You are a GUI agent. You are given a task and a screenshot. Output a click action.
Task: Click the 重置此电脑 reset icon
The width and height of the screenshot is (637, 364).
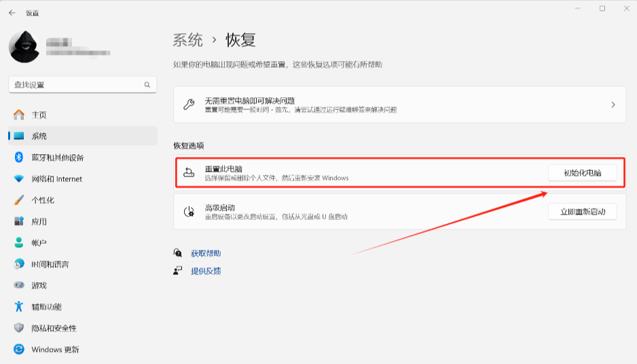[x=189, y=172]
